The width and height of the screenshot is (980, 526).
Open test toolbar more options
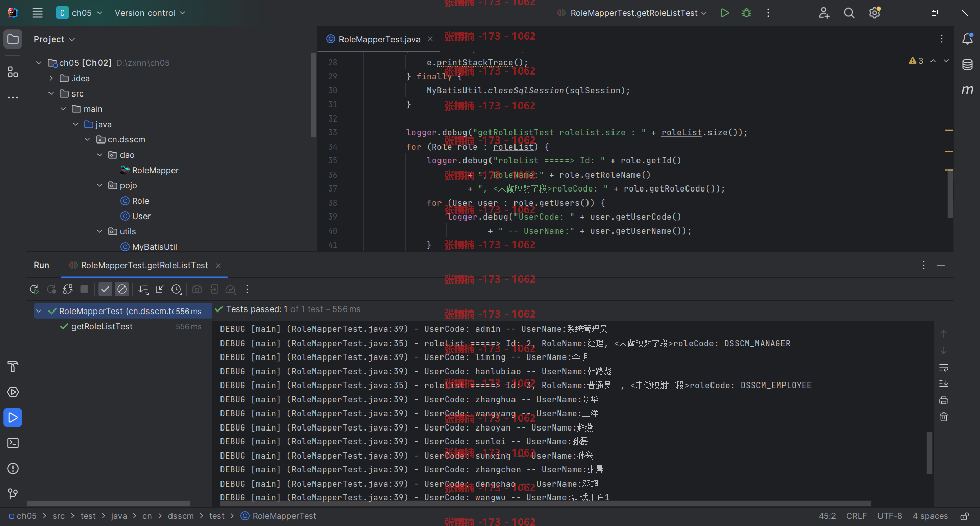(247, 289)
